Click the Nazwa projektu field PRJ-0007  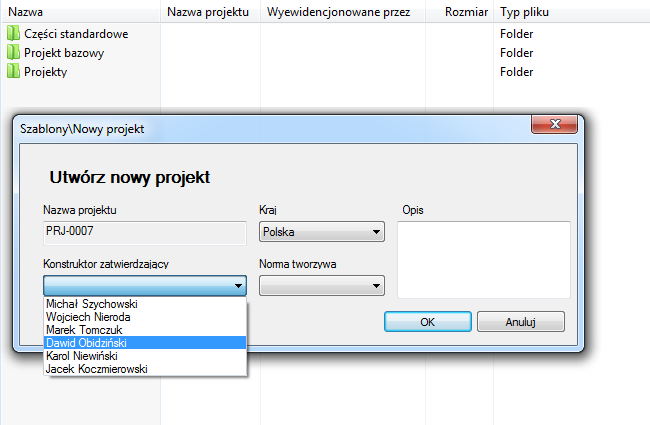[x=145, y=233]
